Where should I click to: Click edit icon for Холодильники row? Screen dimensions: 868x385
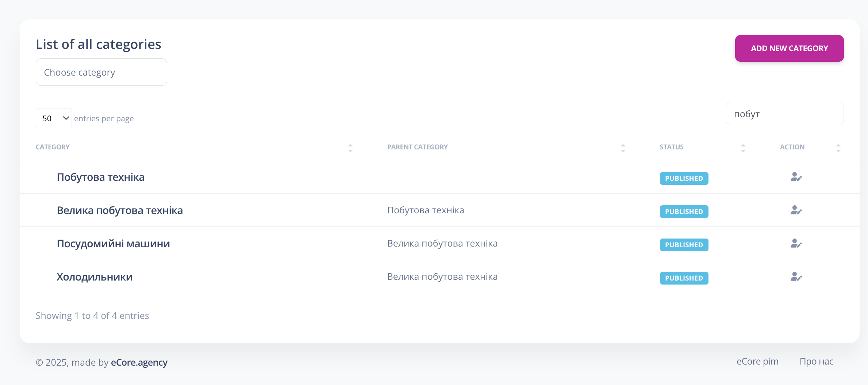tap(796, 277)
